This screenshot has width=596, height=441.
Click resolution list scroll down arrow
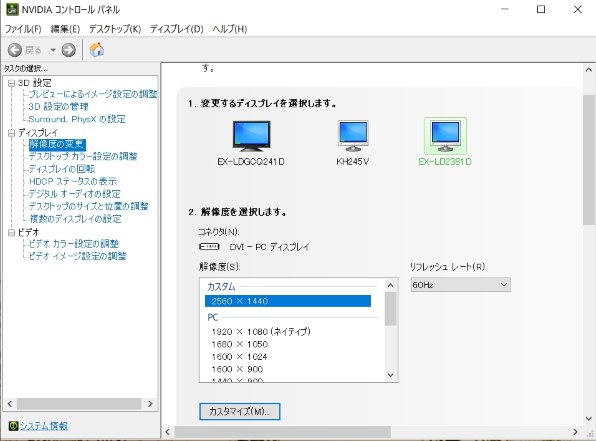(390, 375)
